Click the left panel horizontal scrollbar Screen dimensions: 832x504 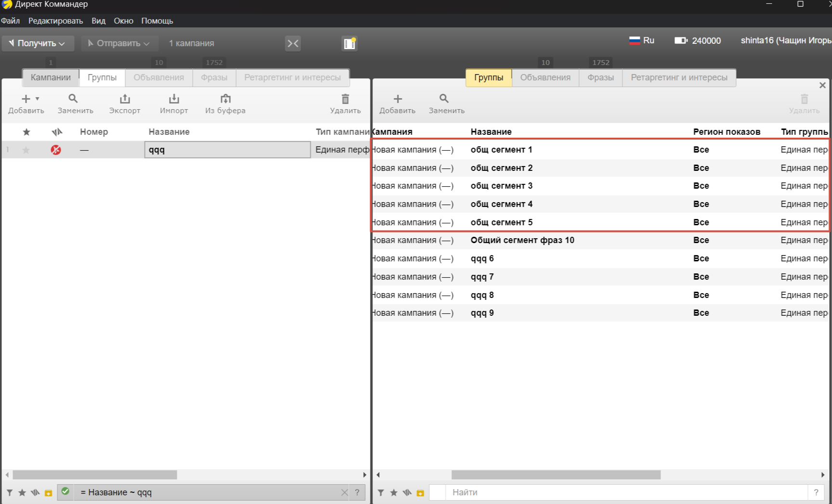[95, 475]
